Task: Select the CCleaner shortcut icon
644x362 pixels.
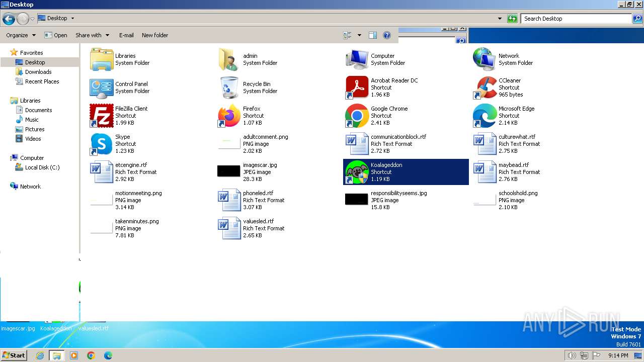Action: pyautogui.click(x=485, y=87)
